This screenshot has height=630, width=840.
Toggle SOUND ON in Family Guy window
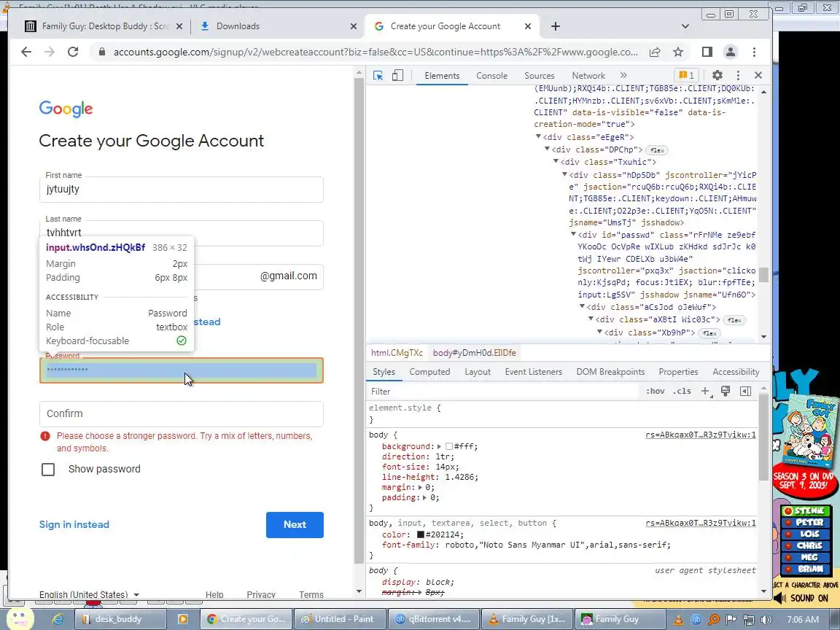803,598
